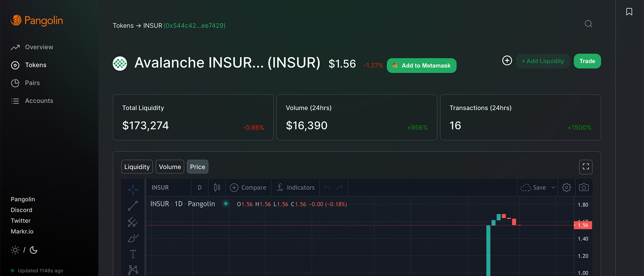Switch chart to Liquidity tab

click(x=137, y=167)
